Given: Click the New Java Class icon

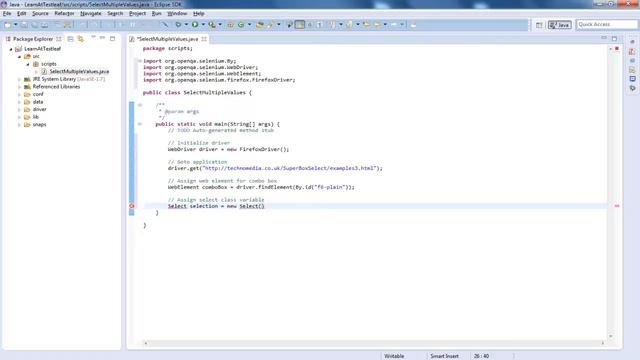Looking at the screenshot, I should tap(241, 24).
